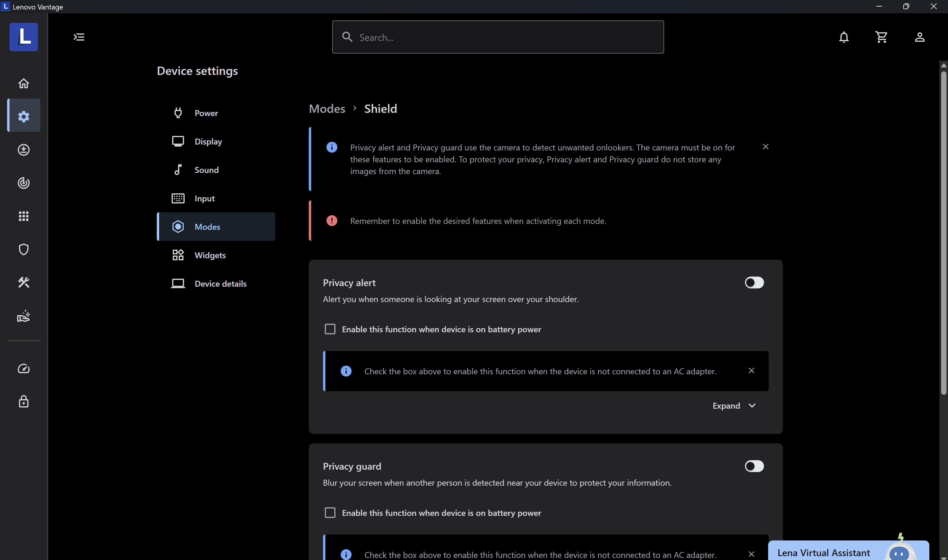Open the shield security sidebar icon
Image resolution: width=948 pixels, height=560 pixels.
point(23,249)
